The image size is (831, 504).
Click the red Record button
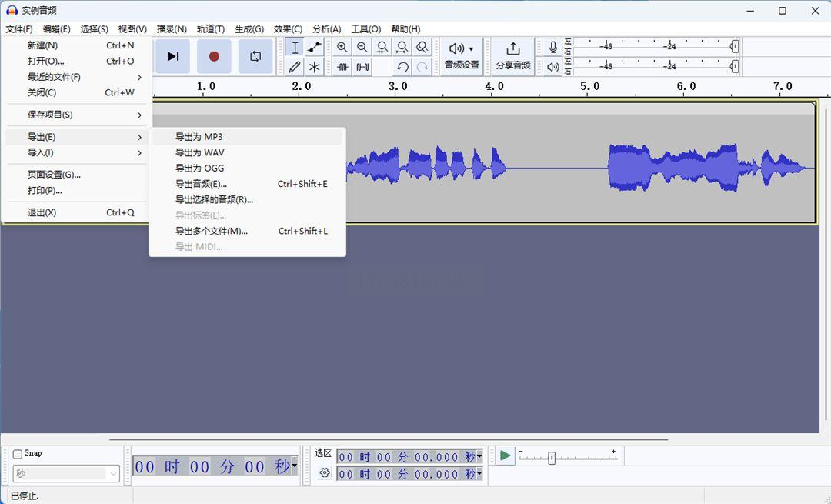(x=214, y=56)
